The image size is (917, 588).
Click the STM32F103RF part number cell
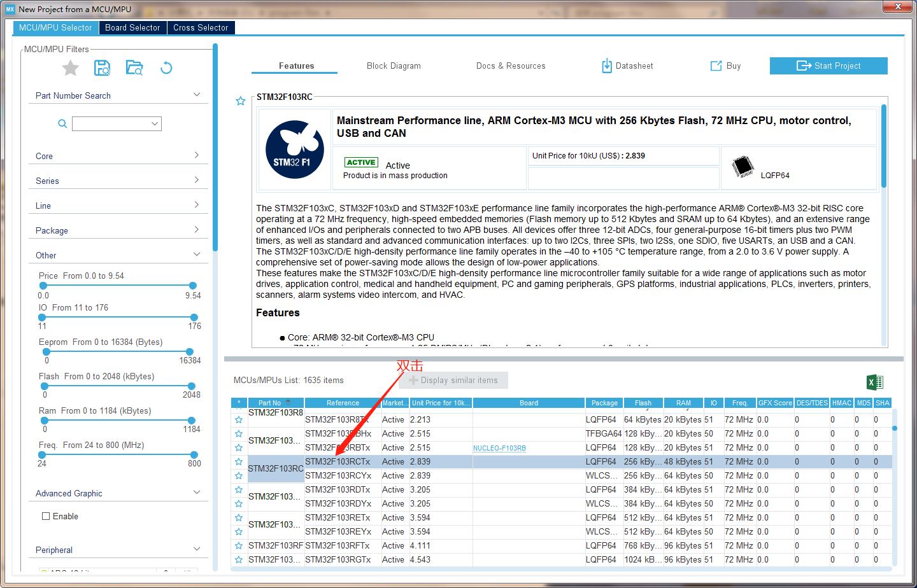[x=276, y=546]
